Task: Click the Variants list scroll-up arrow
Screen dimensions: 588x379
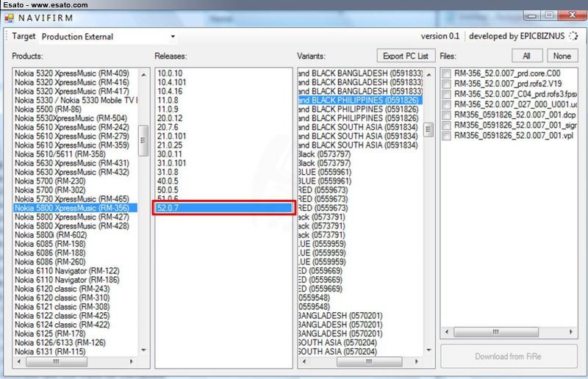Action: click(x=429, y=75)
